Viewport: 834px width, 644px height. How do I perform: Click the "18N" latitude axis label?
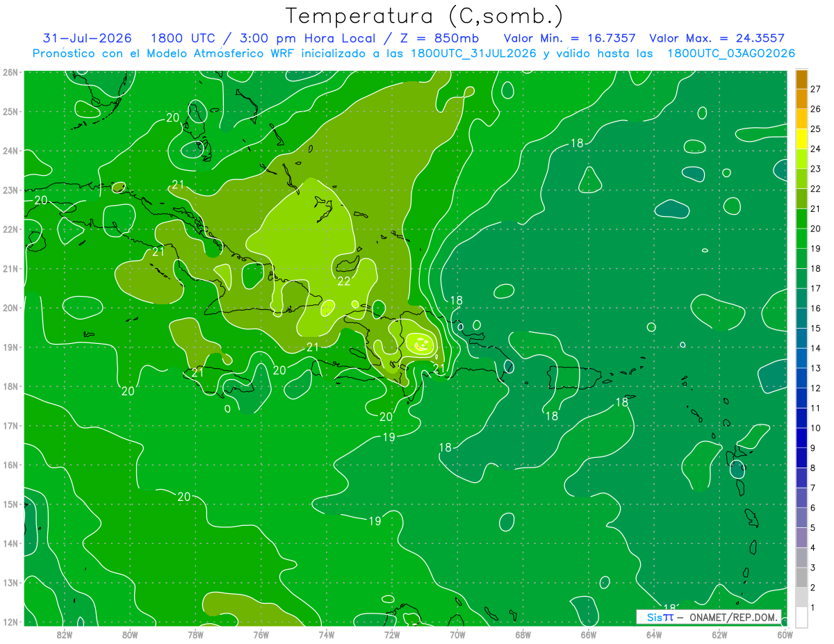pyautogui.click(x=10, y=386)
